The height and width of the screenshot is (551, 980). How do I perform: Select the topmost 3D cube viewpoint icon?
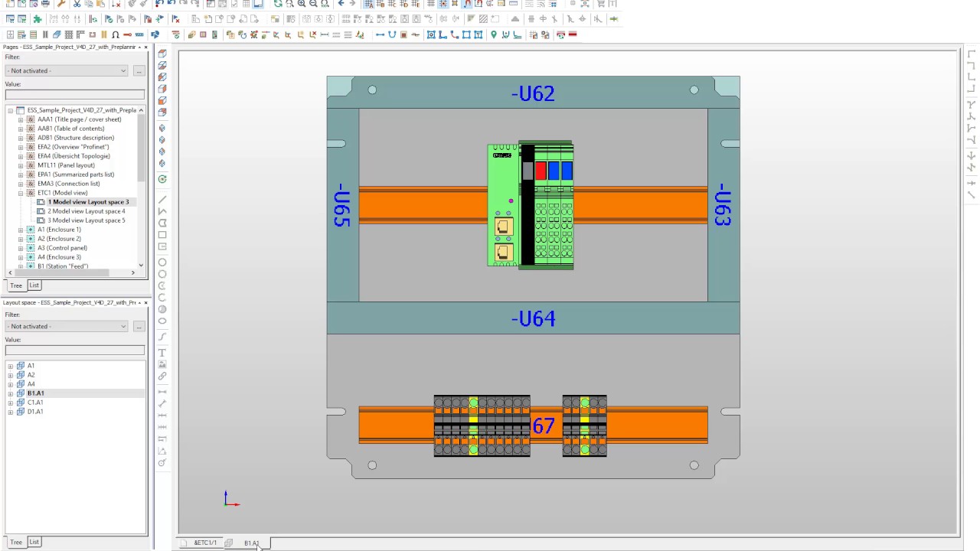click(162, 54)
